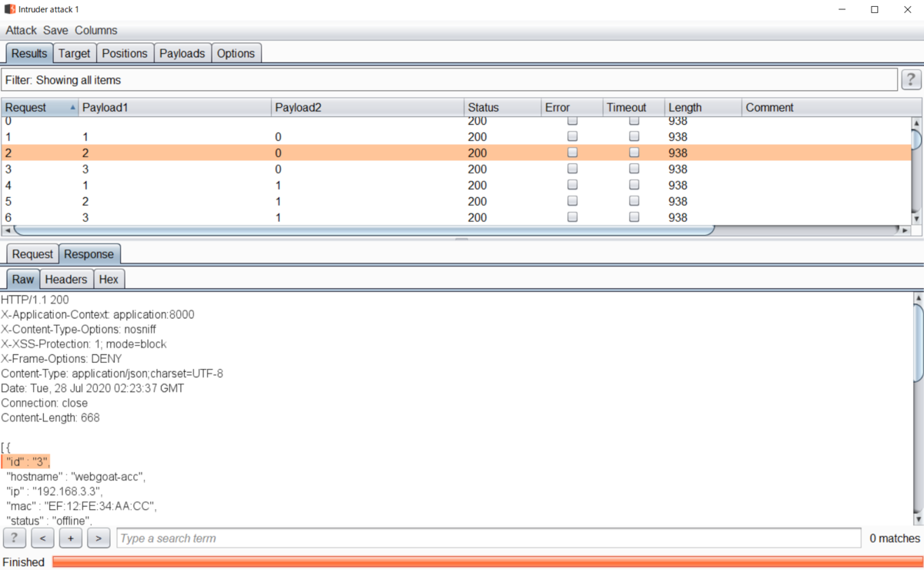Click the split pane divider handle

462,240
